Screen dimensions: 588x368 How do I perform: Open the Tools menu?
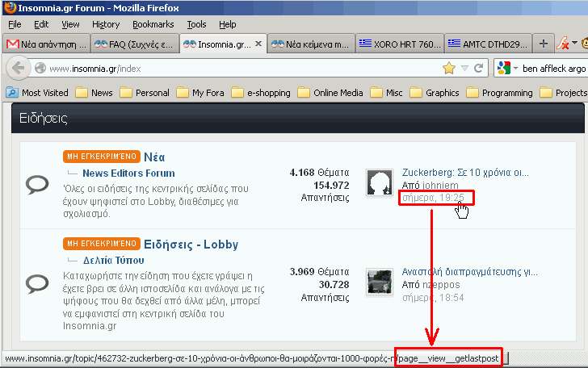tap(196, 24)
